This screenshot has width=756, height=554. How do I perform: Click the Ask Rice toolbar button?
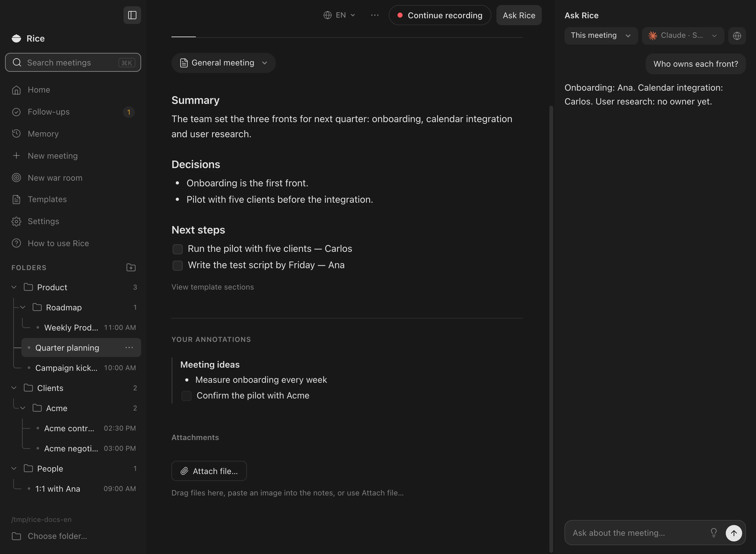coord(519,15)
